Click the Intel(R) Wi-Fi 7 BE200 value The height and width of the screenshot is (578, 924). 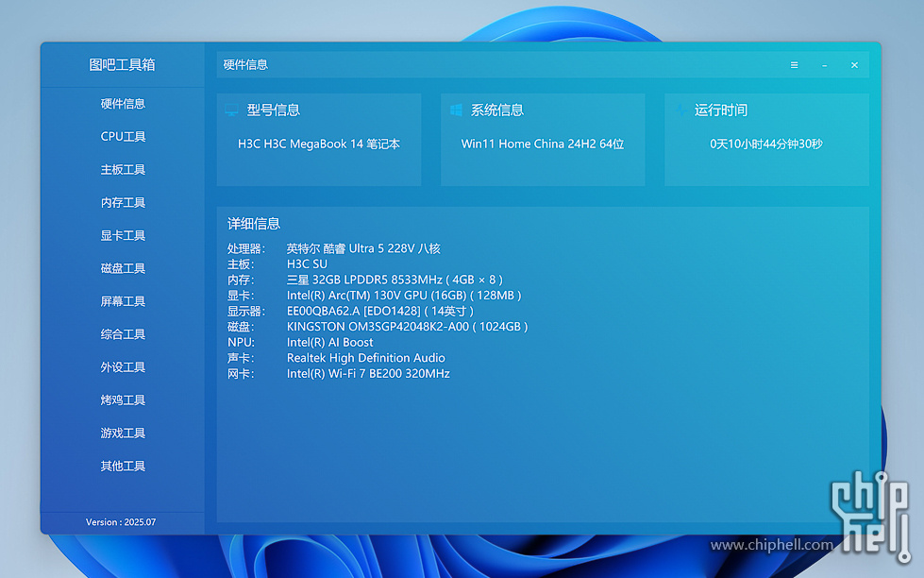(368, 374)
